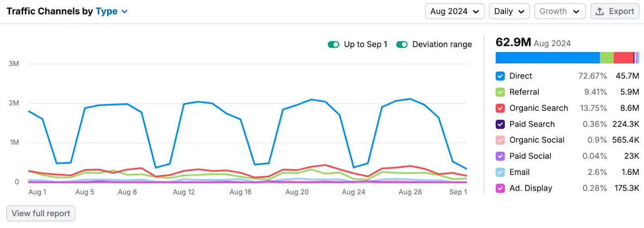Click the Export upload icon
The image size is (644, 228).
click(600, 11)
